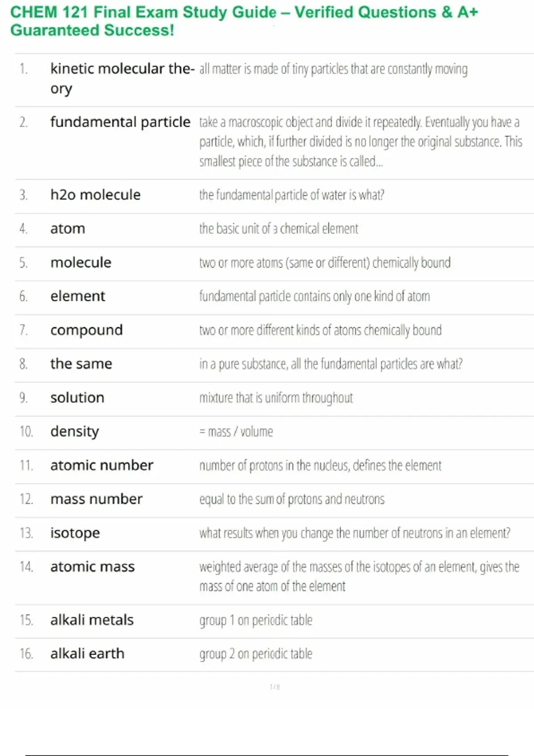Click the word 'molecule' in row 5

coord(81,262)
